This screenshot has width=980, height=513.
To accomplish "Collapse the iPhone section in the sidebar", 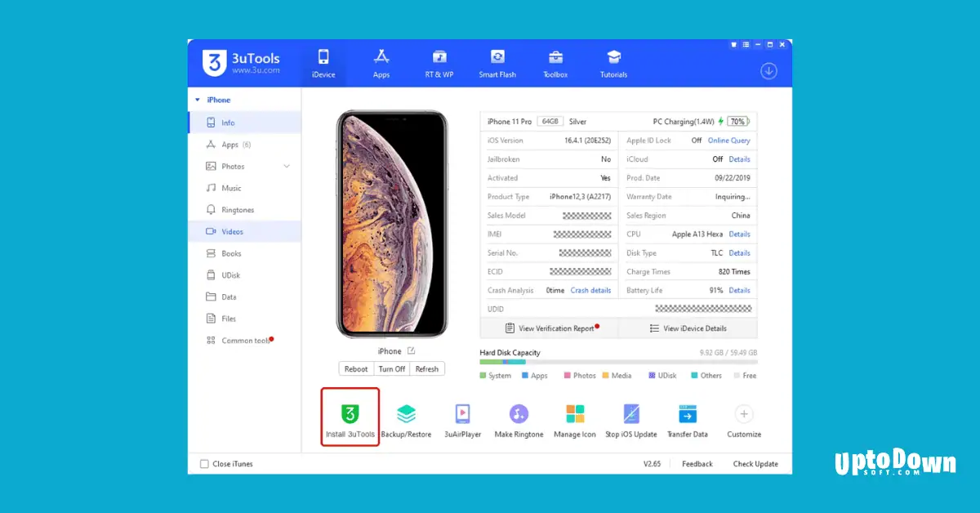I will (x=196, y=100).
